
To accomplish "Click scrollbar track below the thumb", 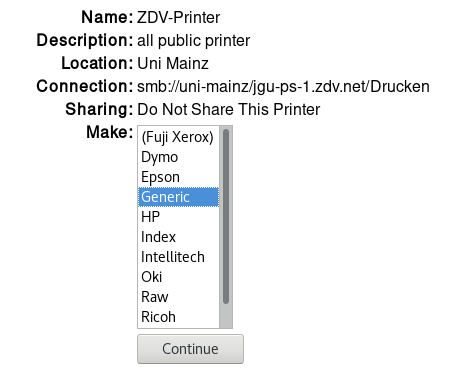I will click(226, 316).
